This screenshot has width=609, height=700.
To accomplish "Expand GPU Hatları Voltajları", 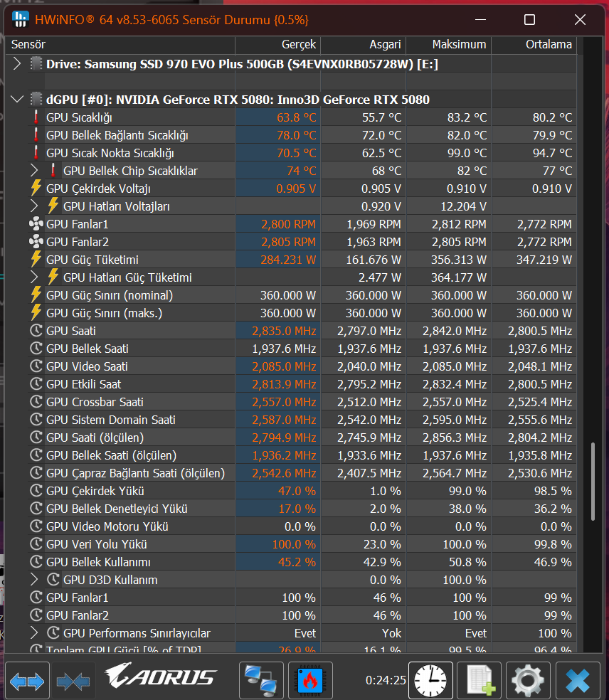I will 34,206.
